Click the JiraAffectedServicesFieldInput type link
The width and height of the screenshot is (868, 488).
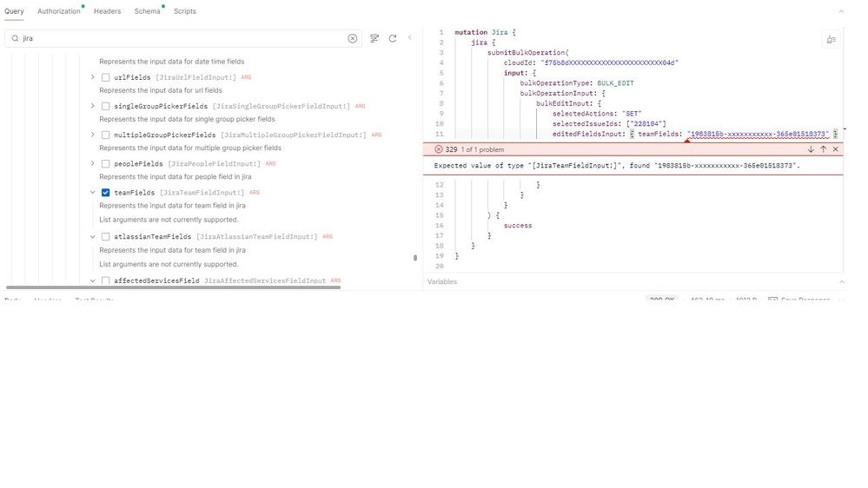[265, 281]
